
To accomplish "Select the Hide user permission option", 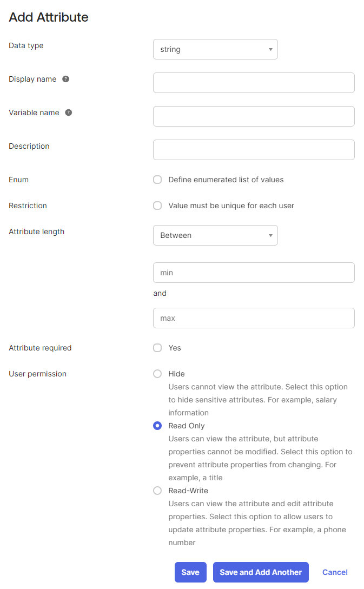I will (x=157, y=374).
